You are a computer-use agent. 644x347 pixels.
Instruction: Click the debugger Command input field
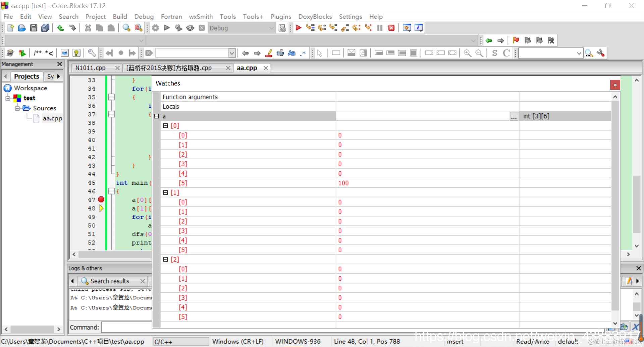click(127, 327)
